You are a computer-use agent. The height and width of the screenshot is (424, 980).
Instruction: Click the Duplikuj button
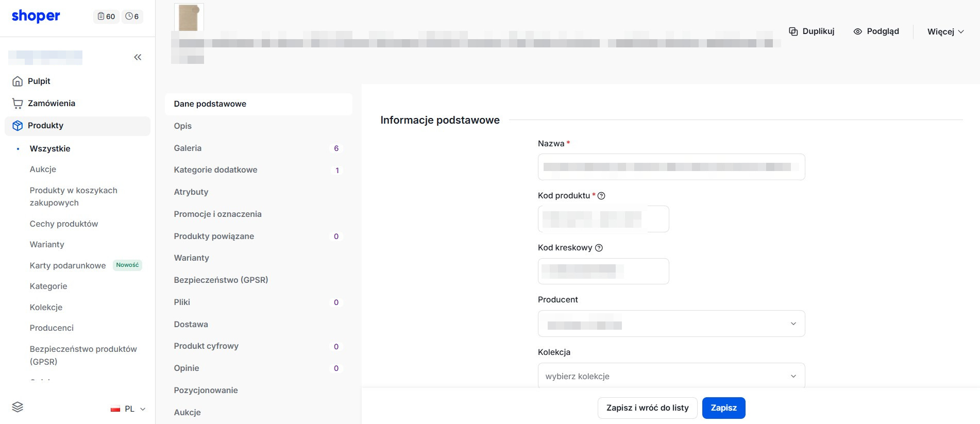tap(812, 31)
